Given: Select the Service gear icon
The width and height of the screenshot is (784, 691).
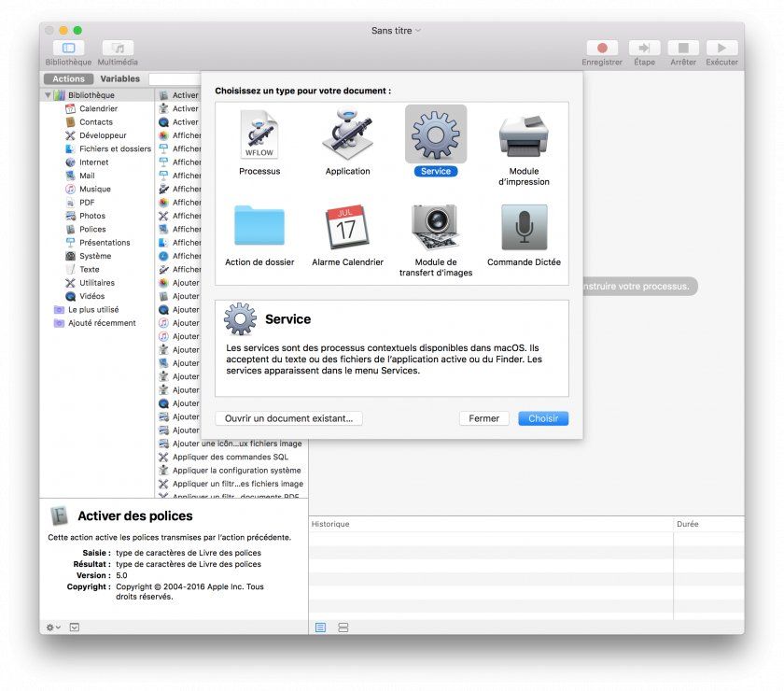Looking at the screenshot, I should tap(436, 136).
